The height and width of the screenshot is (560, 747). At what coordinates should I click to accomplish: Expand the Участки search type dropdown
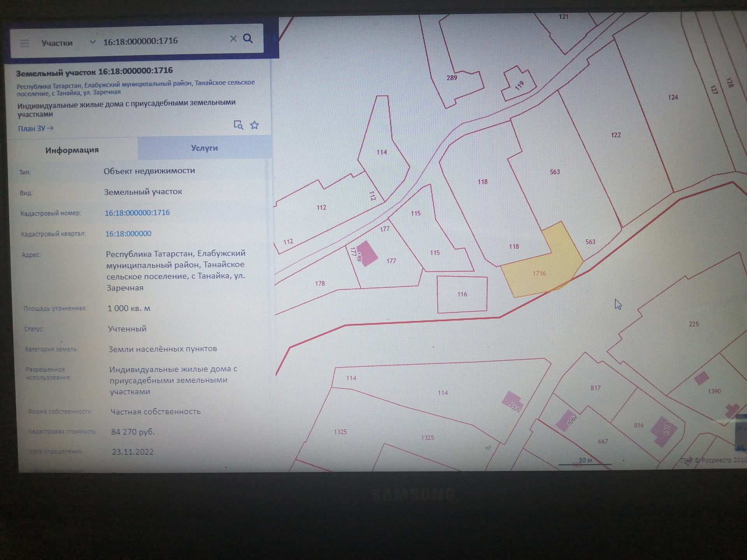tap(92, 42)
